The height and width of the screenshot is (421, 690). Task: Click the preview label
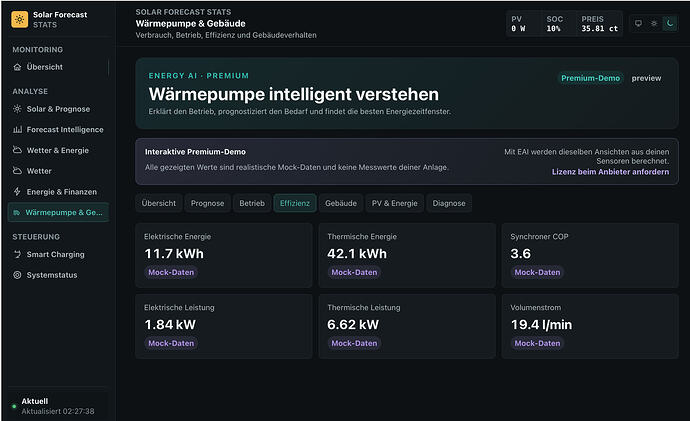coord(646,78)
